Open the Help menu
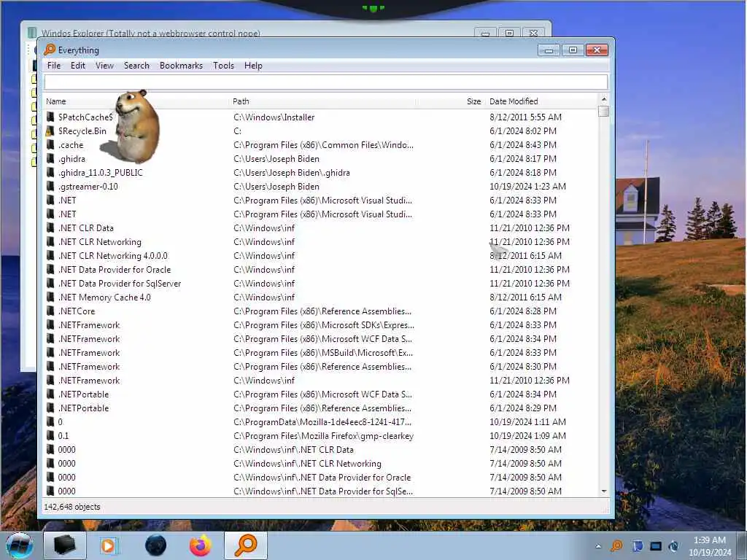 tap(253, 66)
